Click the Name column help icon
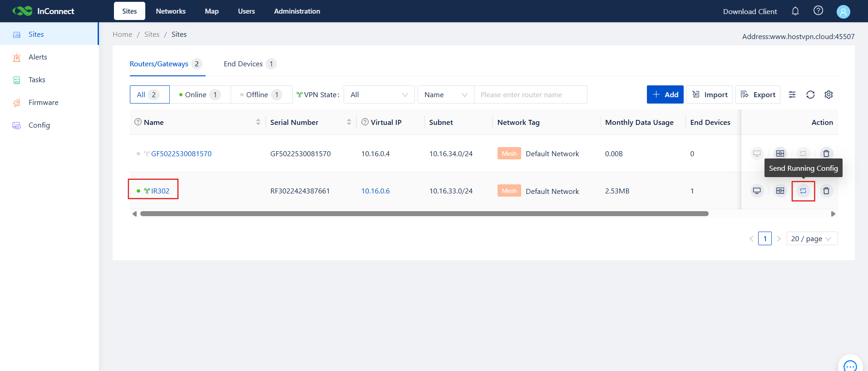The width and height of the screenshot is (868, 371). (x=138, y=122)
